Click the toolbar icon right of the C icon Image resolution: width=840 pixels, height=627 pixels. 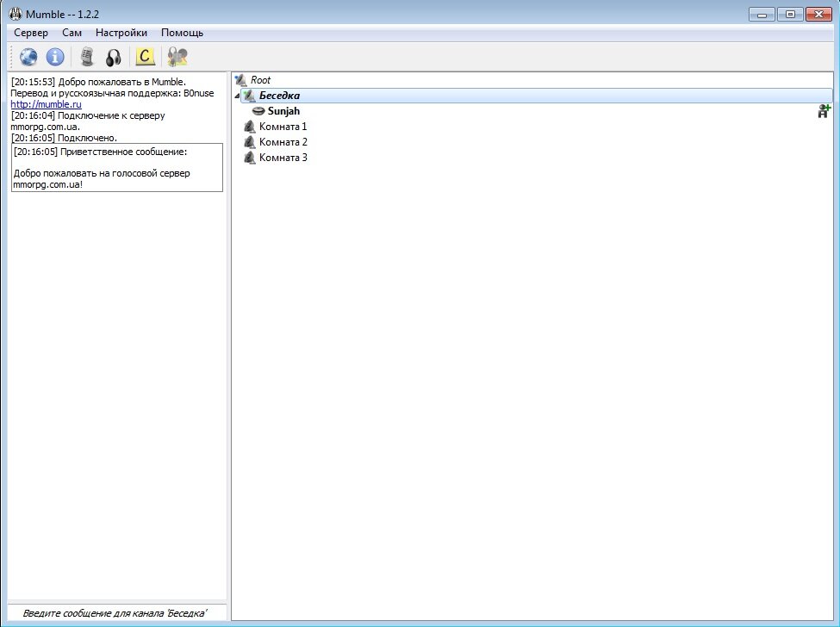pyautogui.click(x=178, y=58)
